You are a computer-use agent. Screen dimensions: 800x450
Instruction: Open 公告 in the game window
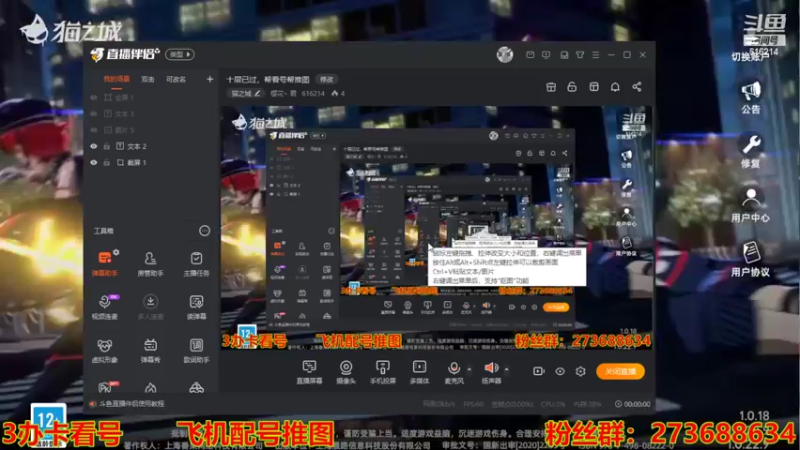coord(751,98)
